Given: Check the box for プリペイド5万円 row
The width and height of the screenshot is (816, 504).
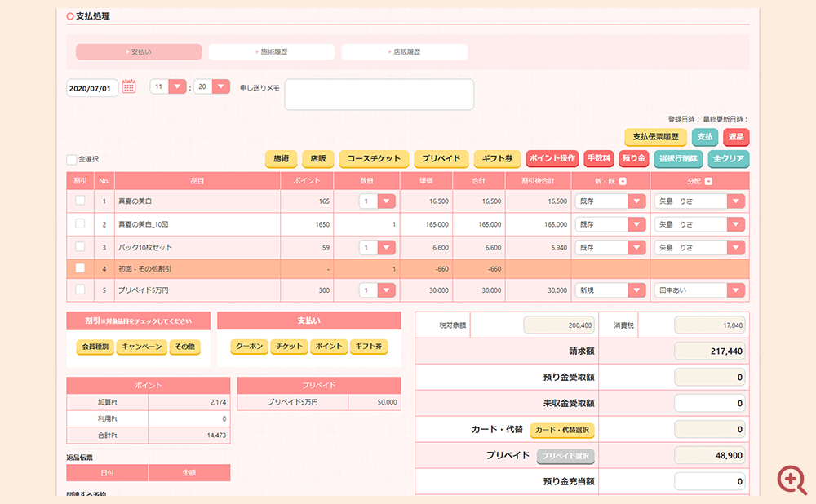Looking at the screenshot, I should tap(80, 290).
